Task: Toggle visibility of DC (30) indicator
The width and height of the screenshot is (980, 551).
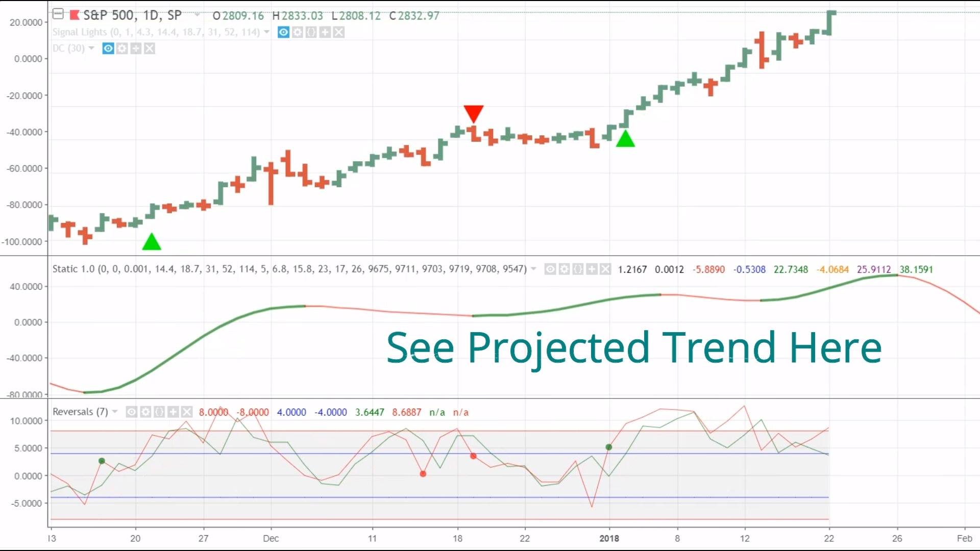Action: click(108, 48)
